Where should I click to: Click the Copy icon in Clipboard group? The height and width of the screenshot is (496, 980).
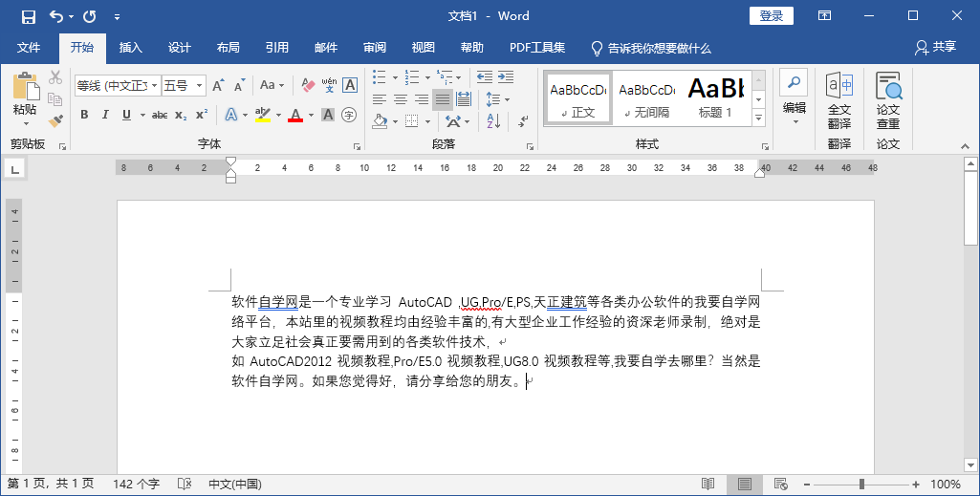coord(55,99)
